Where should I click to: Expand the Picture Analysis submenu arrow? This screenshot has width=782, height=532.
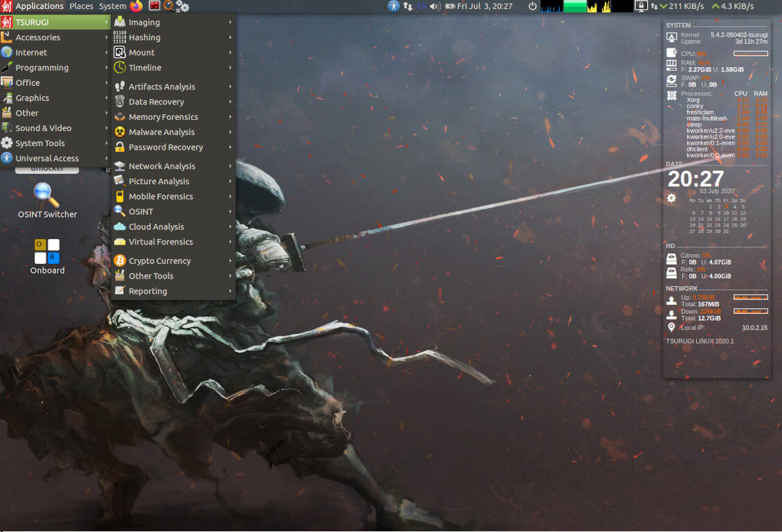(231, 181)
